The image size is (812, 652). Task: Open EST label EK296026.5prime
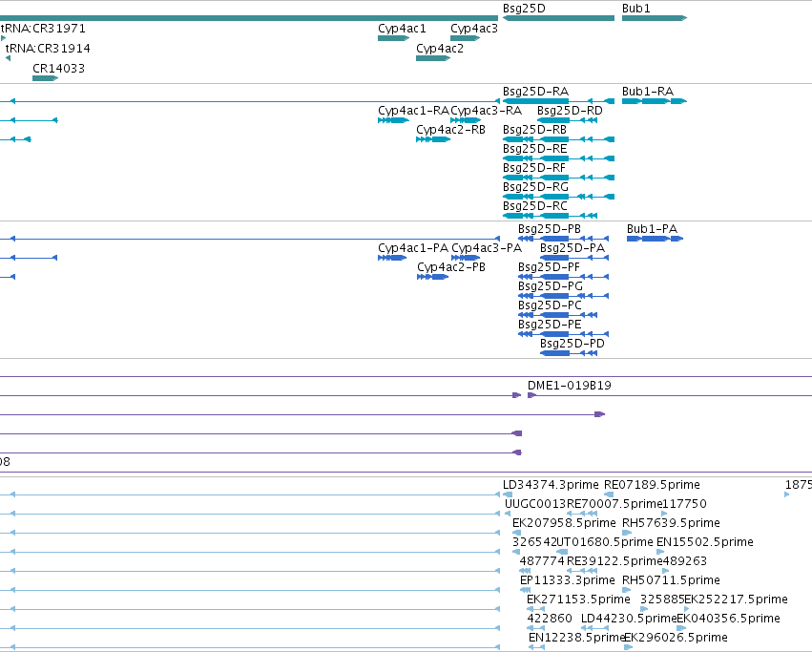(676, 638)
